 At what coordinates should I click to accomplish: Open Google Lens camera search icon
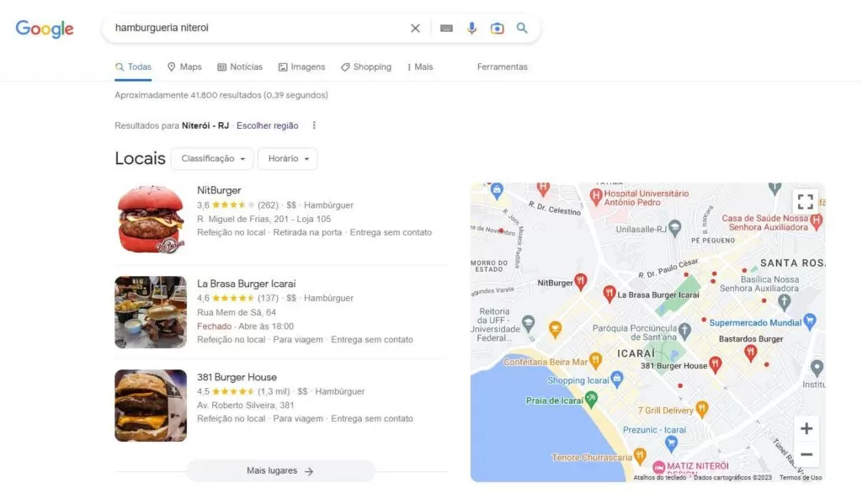497,28
